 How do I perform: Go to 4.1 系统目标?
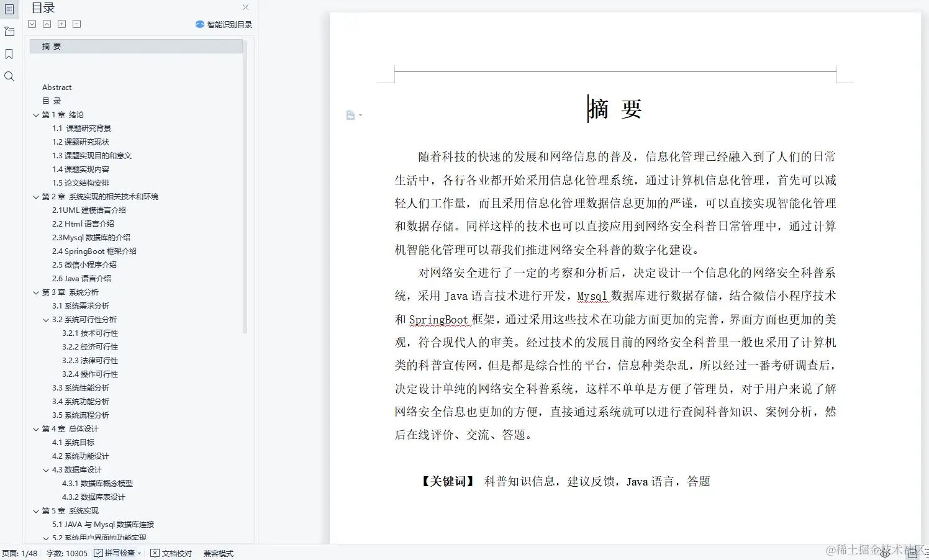(73, 443)
